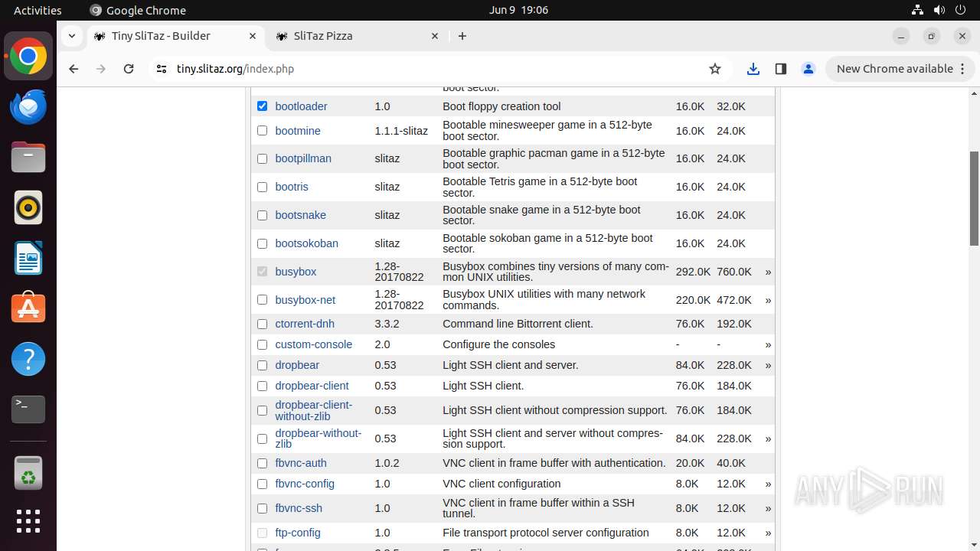This screenshot has height=551, width=980.
Task: Open the dropbear-client package link
Action: (x=312, y=386)
